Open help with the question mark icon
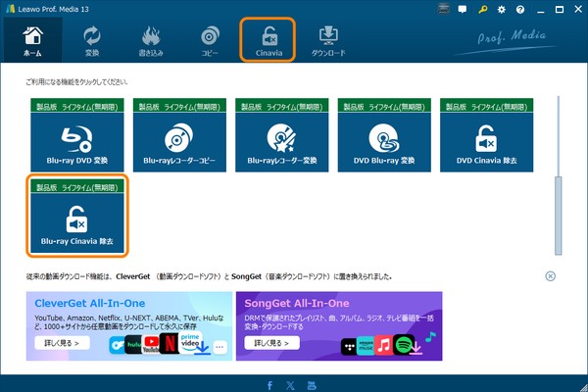Screen dimensions: 588x392 pos(520,10)
